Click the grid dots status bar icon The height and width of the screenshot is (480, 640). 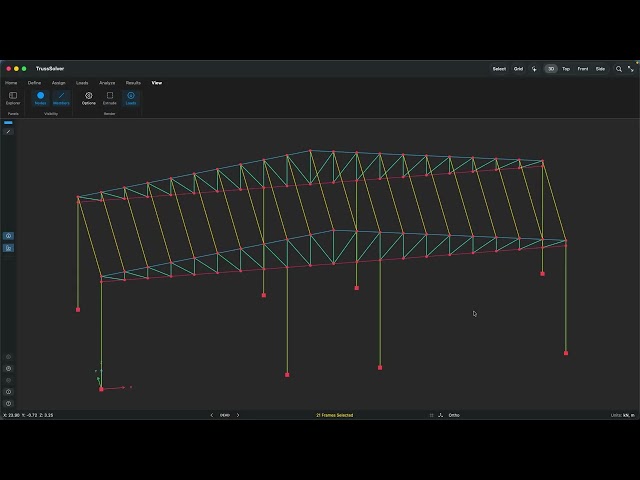(x=431, y=415)
